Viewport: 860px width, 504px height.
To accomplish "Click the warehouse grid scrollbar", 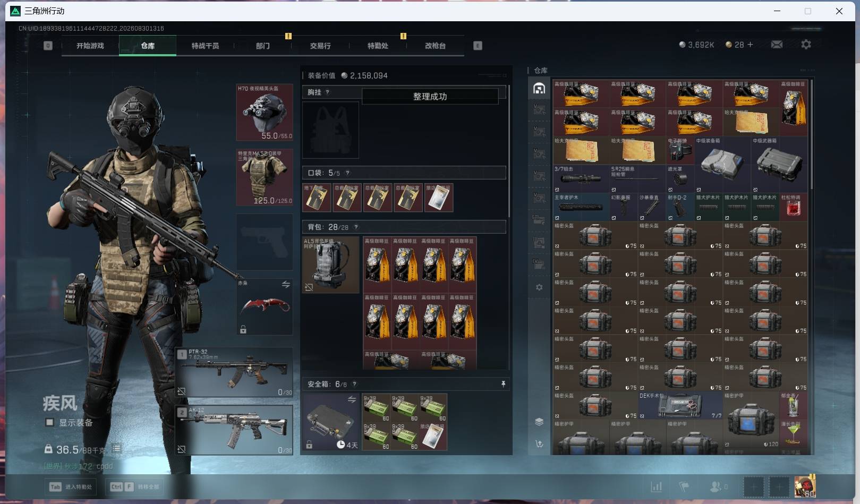I will pyautogui.click(x=811, y=135).
